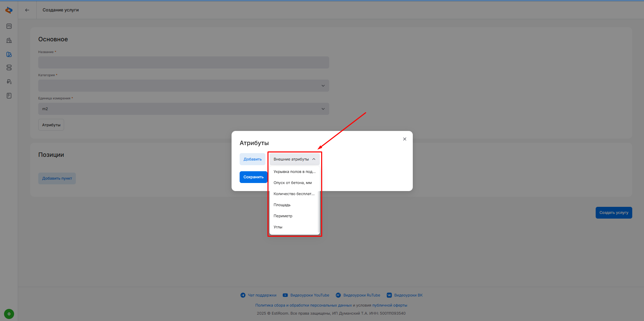
Task: Select the highlighted blue sidebar icon
Action: point(9,54)
